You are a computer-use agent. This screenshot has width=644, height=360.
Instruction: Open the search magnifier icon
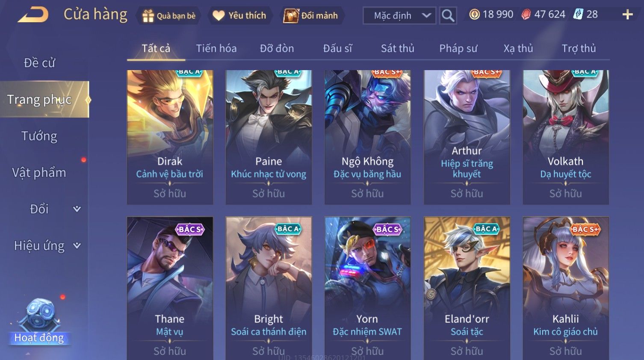(x=448, y=15)
